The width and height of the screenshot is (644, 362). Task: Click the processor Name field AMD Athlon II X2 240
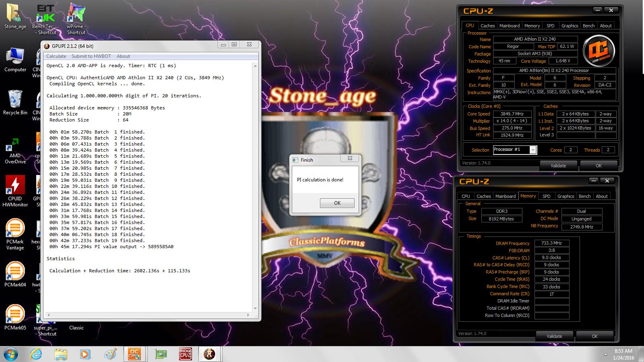point(535,39)
